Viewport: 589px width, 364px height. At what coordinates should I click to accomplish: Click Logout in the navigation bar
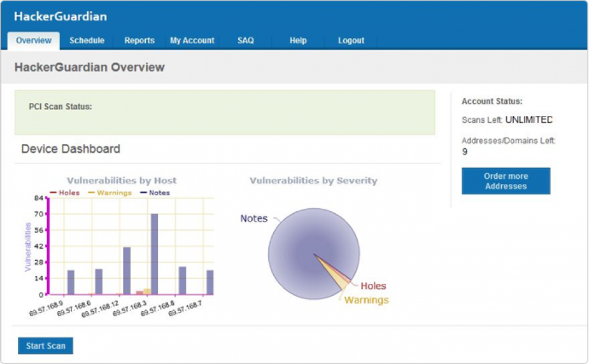(x=351, y=41)
